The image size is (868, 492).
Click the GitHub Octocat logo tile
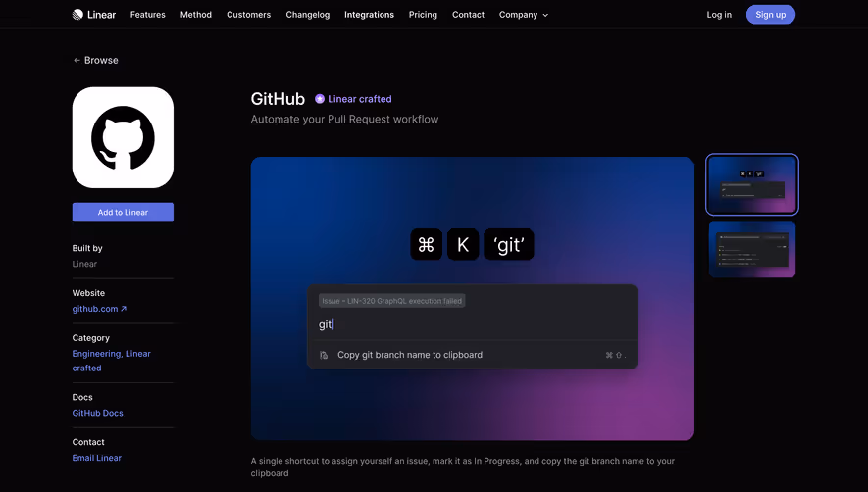pyautogui.click(x=123, y=137)
